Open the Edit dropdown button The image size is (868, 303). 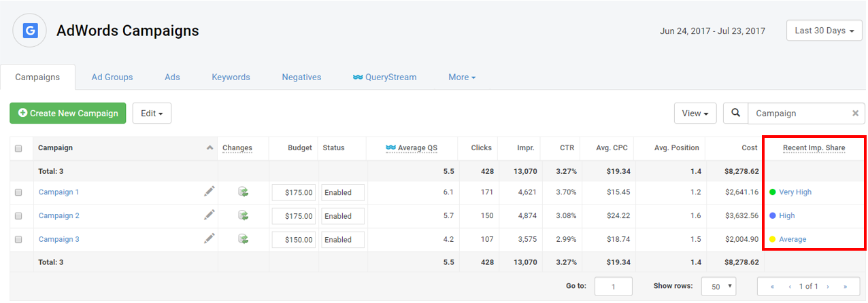pos(152,113)
